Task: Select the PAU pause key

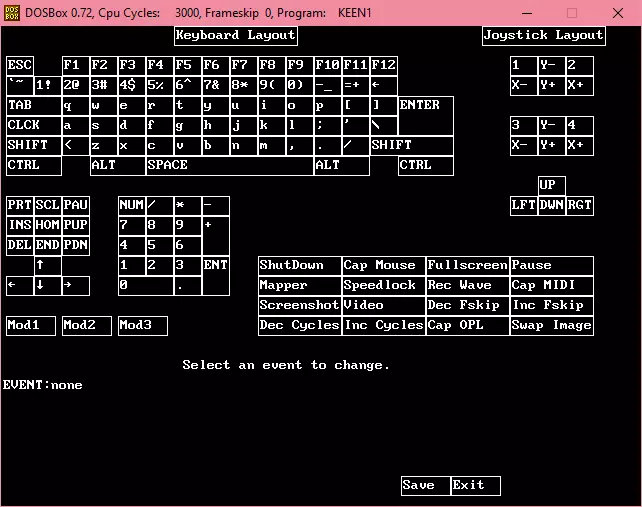Action: pyautogui.click(x=76, y=205)
